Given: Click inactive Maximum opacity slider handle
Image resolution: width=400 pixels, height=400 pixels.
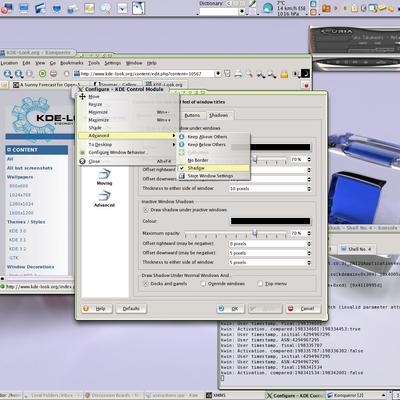Looking at the screenshot, I should click(x=255, y=232).
